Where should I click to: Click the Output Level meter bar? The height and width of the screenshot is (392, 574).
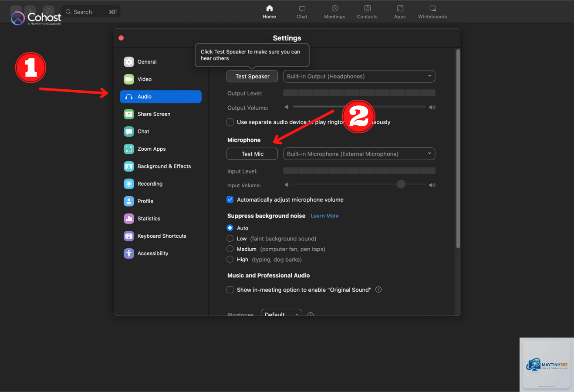pos(359,93)
